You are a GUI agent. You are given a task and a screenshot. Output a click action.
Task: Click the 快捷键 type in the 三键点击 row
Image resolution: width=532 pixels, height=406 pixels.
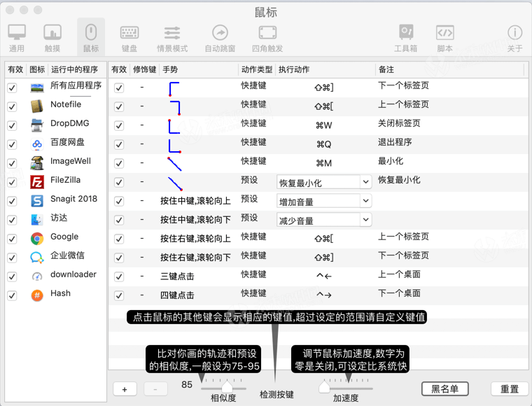(253, 274)
